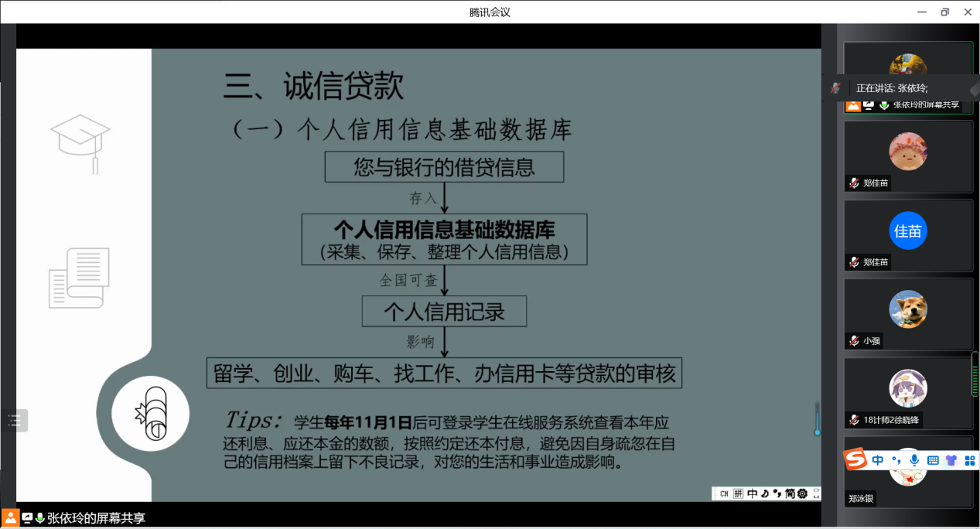Restore the 腾讯会议 window size
The height and width of the screenshot is (529, 980).
[x=944, y=12]
